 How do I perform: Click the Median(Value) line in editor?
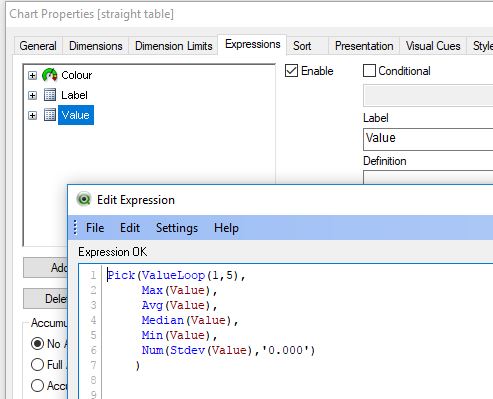(190, 320)
